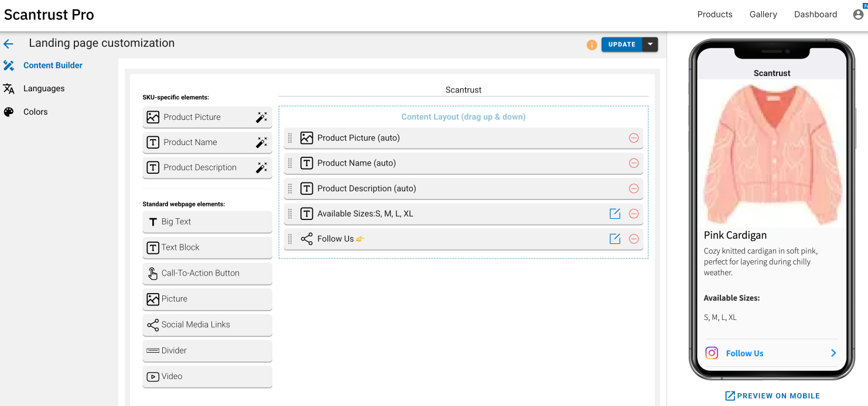Click drag handle of Product Name (auto) row
The width and height of the screenshot is (868, 406).
coord(290,163)
